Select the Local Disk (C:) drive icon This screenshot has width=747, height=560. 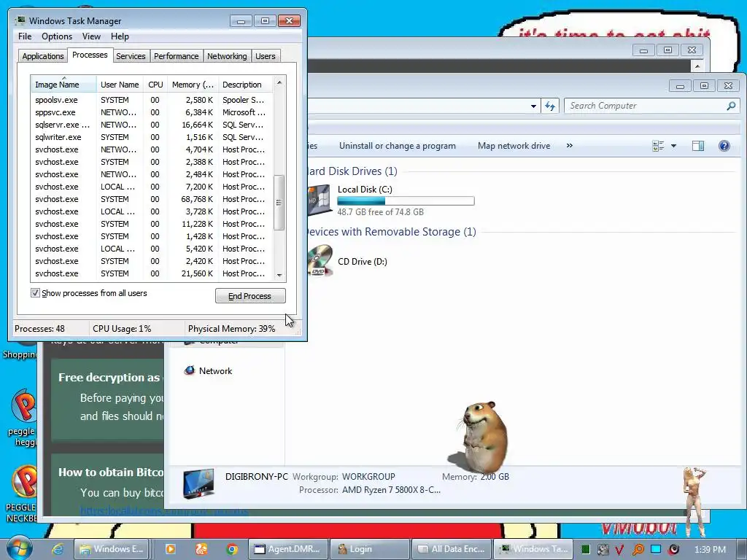point(320,199)
